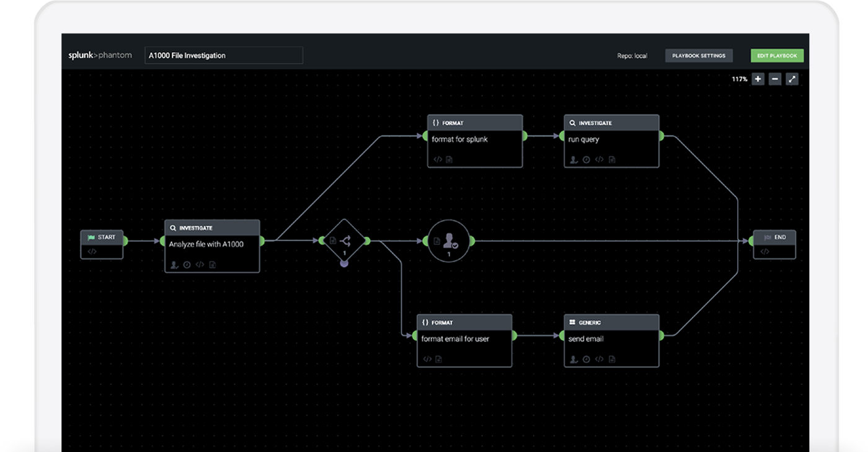
Task: Click braces icon on format for splunk block
Action: pyautogui.click(x=436, y=123)
